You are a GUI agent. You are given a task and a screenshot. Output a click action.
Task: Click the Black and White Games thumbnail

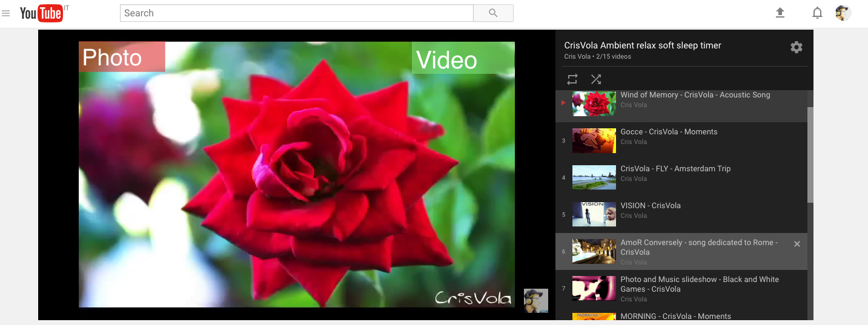tap(594, 288)
